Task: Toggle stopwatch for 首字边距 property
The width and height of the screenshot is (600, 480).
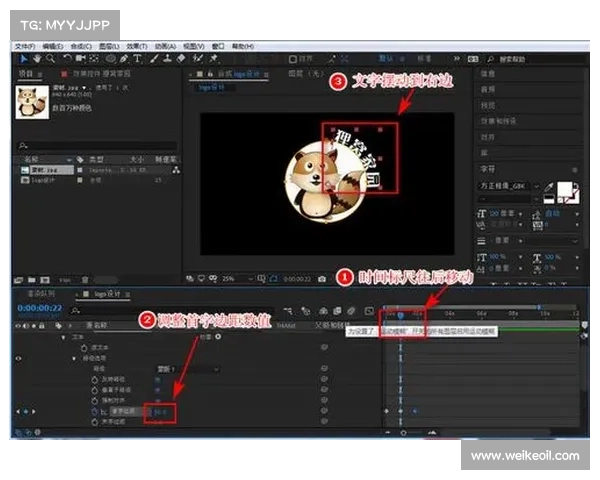Action: (95, 411)
